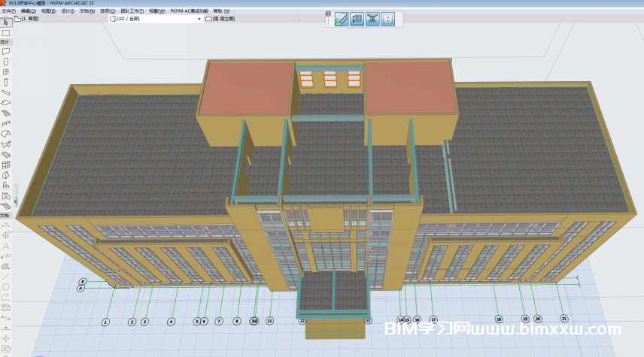The height and width of the screenshot is (357, 644).
Task: Pick the Curtain Wall tool
Action: point(5,165)
